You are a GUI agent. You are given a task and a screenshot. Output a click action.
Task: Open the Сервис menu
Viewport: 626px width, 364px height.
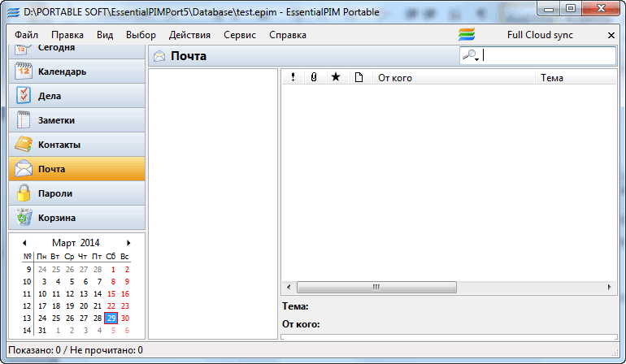(239, 35)
